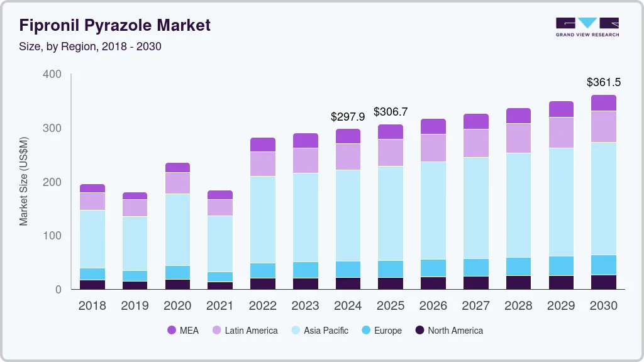Click the $297.9 data label
Viewport: 644px width, 362px height.
point(348,116)
